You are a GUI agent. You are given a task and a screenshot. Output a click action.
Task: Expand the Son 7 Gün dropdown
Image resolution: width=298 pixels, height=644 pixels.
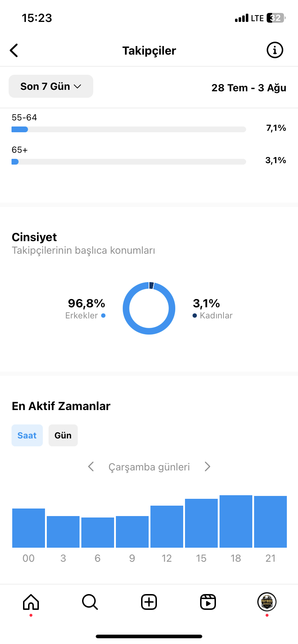click(x=51, y=86)
